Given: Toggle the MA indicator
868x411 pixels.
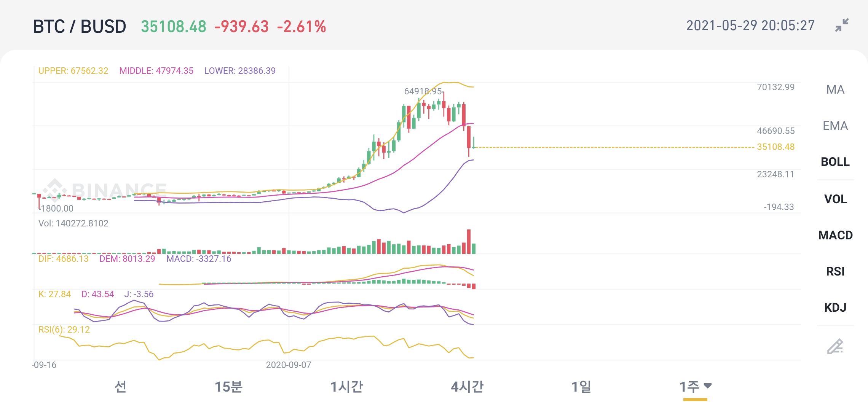Looking at the screenshot, I should coord(835,90).
